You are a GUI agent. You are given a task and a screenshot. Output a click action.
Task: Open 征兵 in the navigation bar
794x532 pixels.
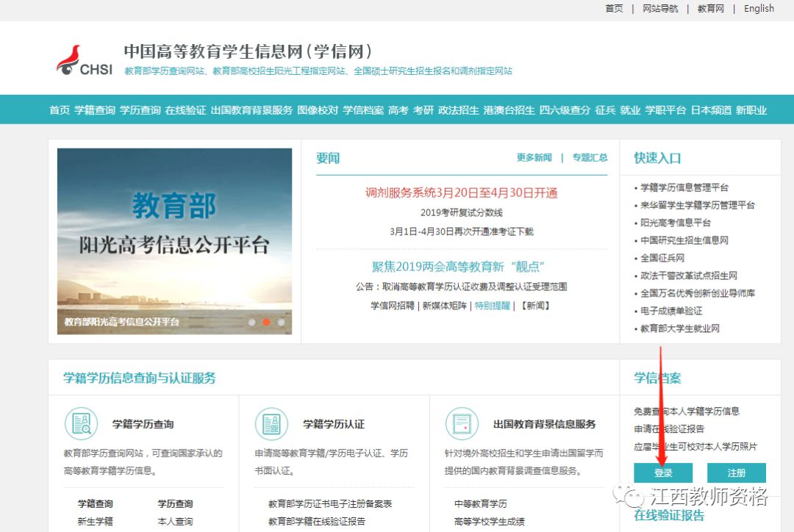pos(605,109)
